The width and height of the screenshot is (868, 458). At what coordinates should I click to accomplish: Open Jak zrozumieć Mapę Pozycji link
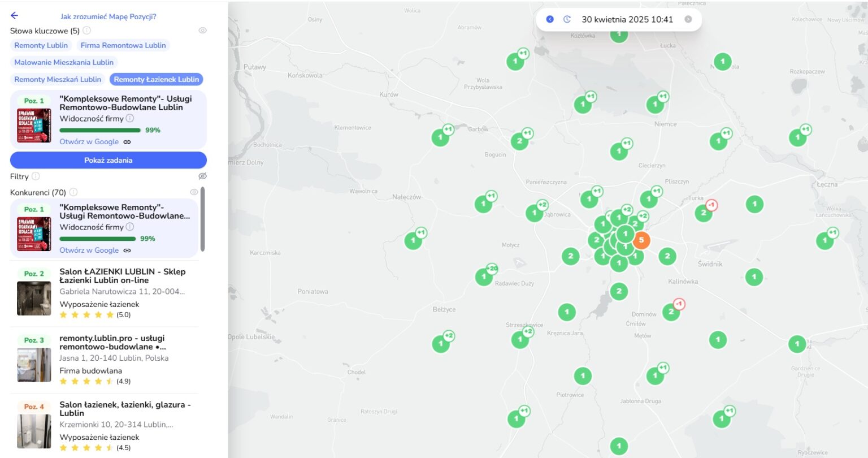(108, 16)
